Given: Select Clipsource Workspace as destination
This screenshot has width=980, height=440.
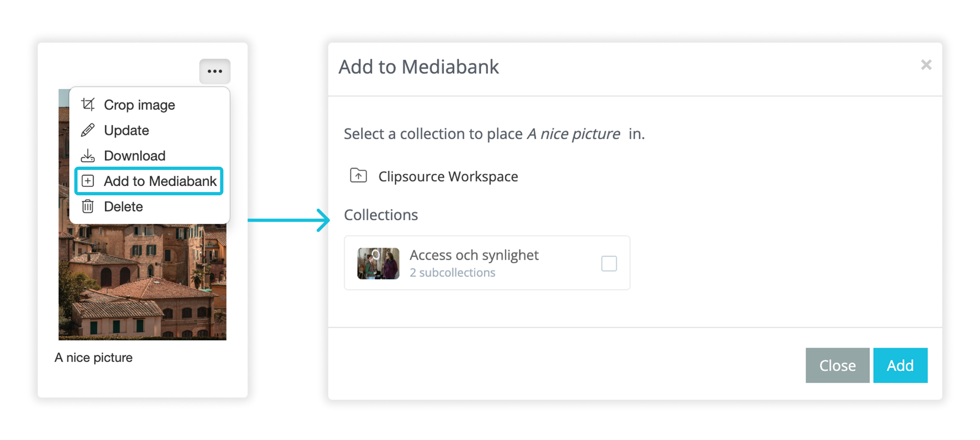Looking at the screenshot, I should [448, 176].
